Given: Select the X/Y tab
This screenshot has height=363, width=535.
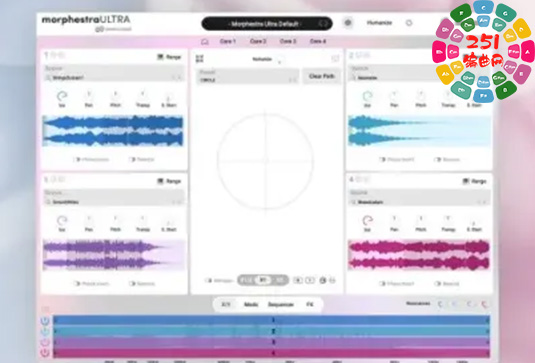Looking at the screenshot, I should [x=226, y=304].
